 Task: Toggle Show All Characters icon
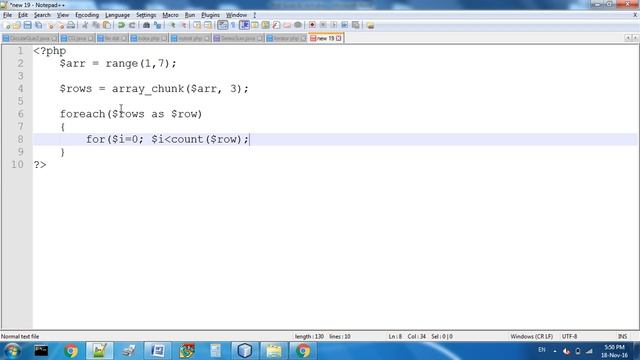coord(233,25)
